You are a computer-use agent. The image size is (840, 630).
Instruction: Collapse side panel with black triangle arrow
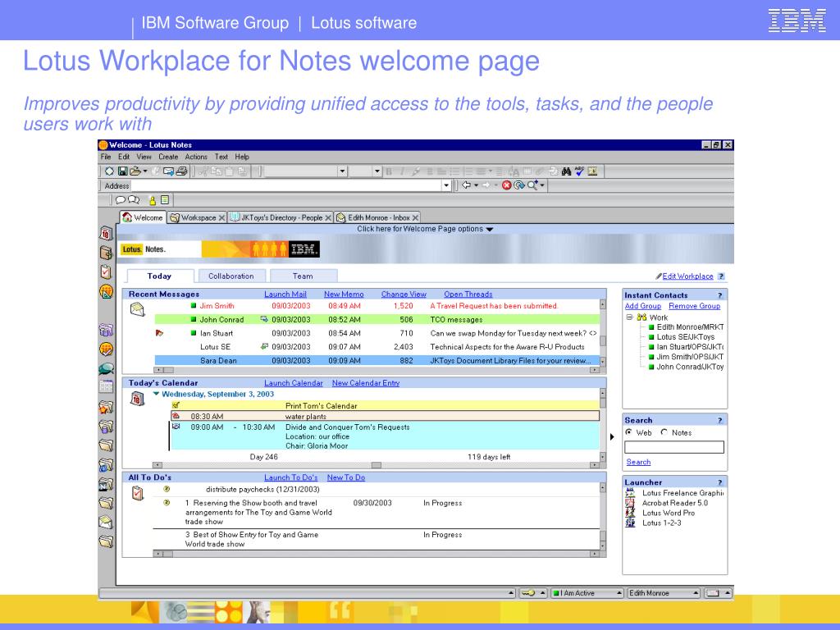(x=612, y=437)
